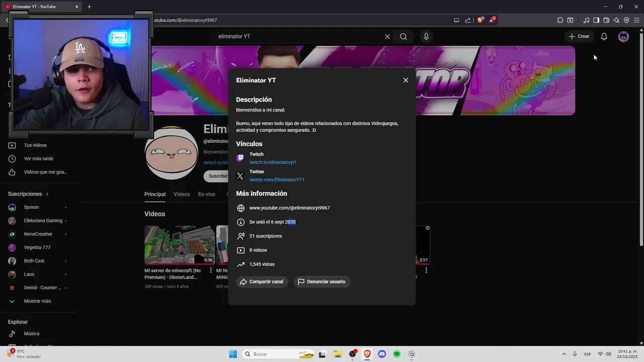Click Denunciar usuario button
Screen dimensions: 644x362
point(322,282)
